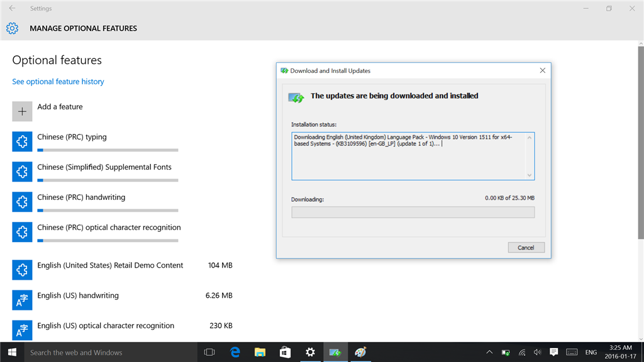644x362 pixels.
Task: Click the 6.26 MB size value
Action: click(x=219, y=295)
